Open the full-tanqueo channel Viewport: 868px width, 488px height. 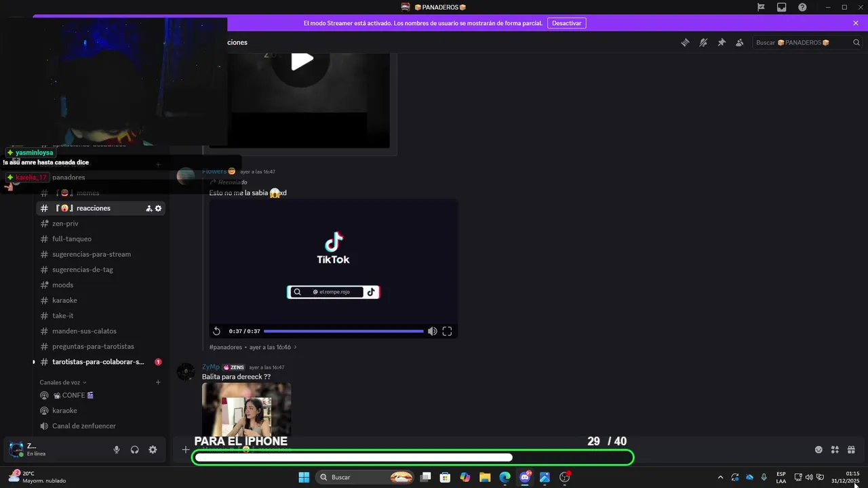click(x=100, y=239)
